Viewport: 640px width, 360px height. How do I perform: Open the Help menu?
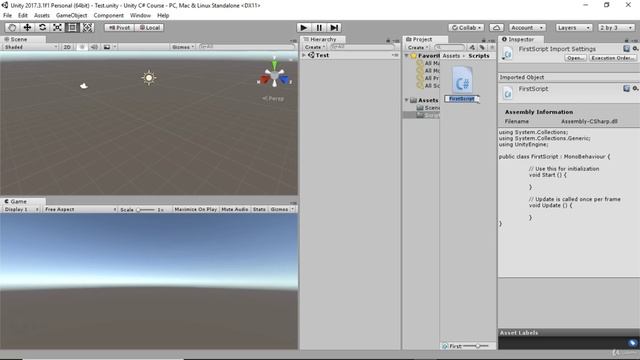tap(163, 16)
